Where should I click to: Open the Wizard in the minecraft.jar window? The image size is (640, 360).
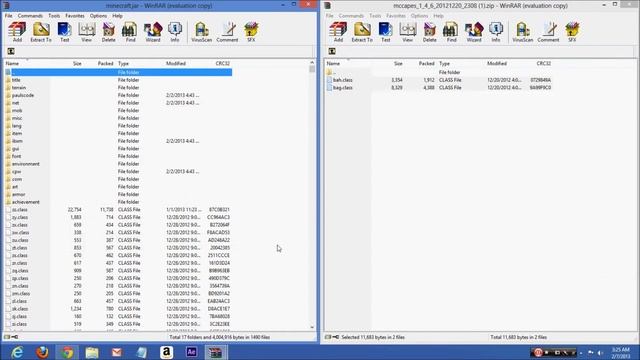click(153, 32)
